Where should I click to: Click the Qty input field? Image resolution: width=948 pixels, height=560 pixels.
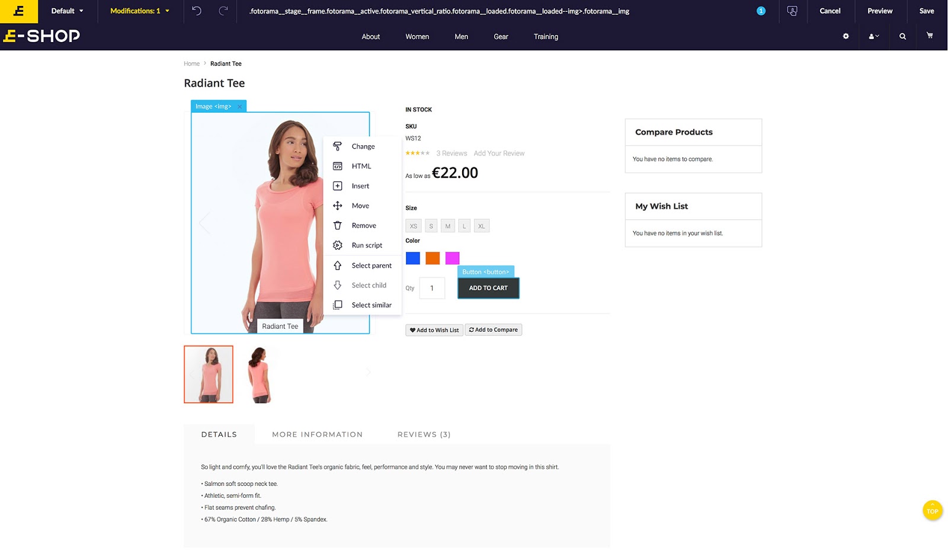(432, 288)
